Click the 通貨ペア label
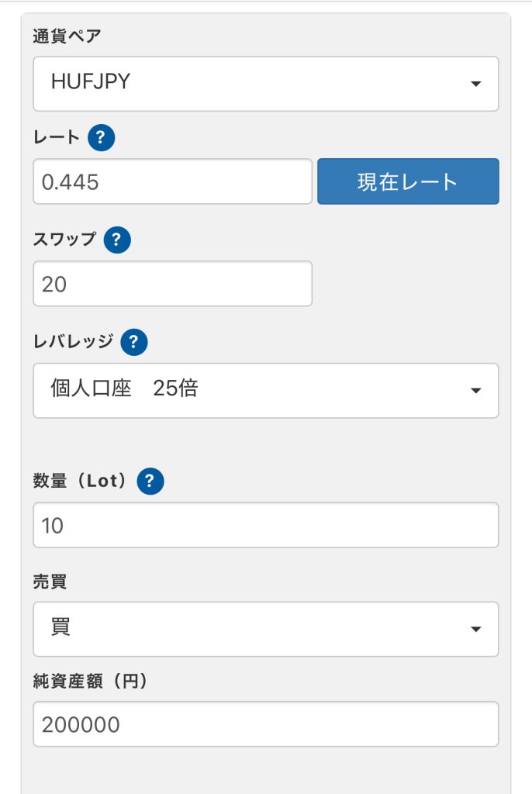 pos(67,36)
